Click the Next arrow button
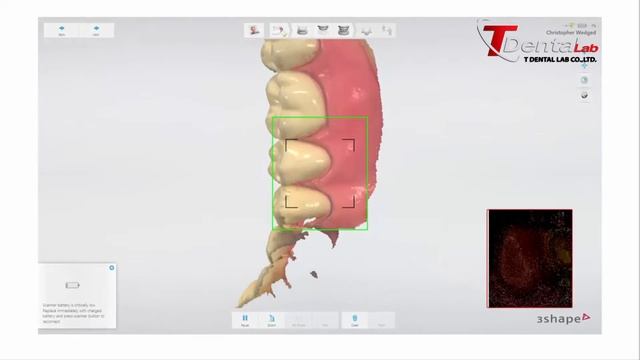Screen dimensions: 640x360 point(96,30)
